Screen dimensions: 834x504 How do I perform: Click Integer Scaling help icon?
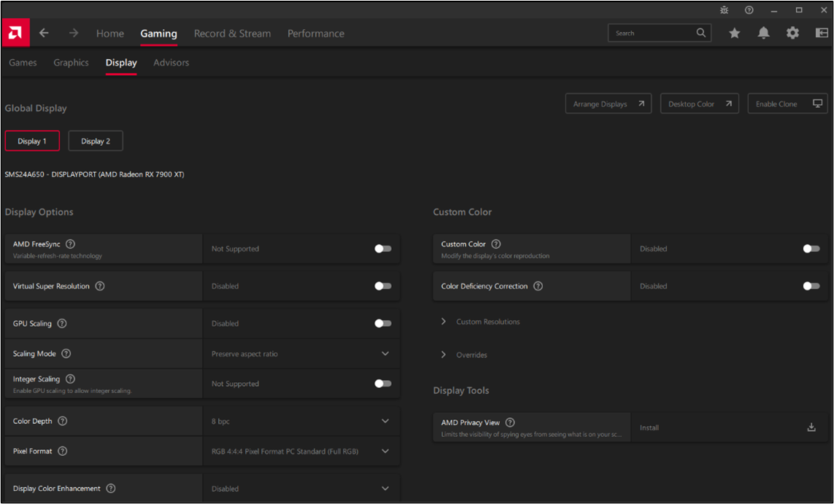(70, 379)
